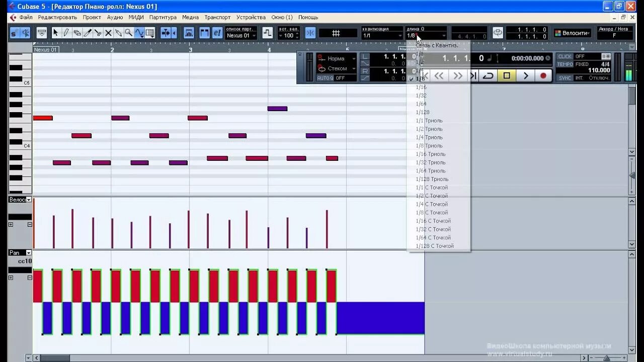Image resolution: width=644 pixels, height=362 pixels.
Task: Select the Mute X tool
Action: (x=108, y=33)
